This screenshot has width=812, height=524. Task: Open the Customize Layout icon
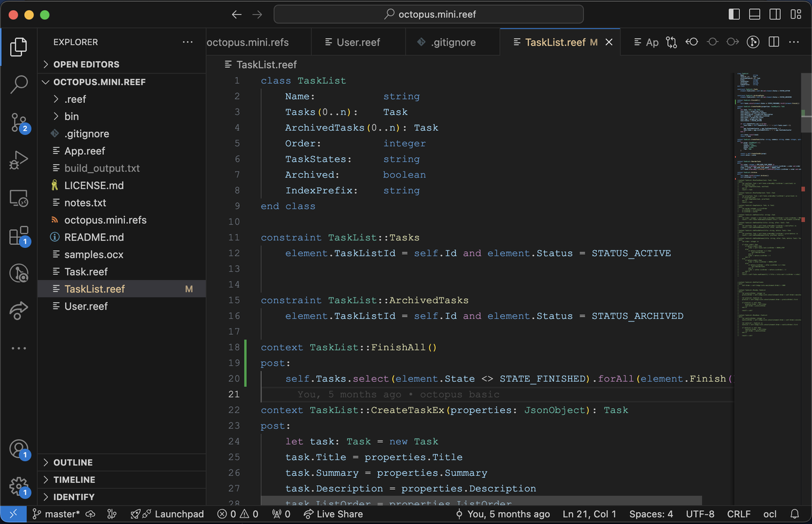[x=795, y=14]
